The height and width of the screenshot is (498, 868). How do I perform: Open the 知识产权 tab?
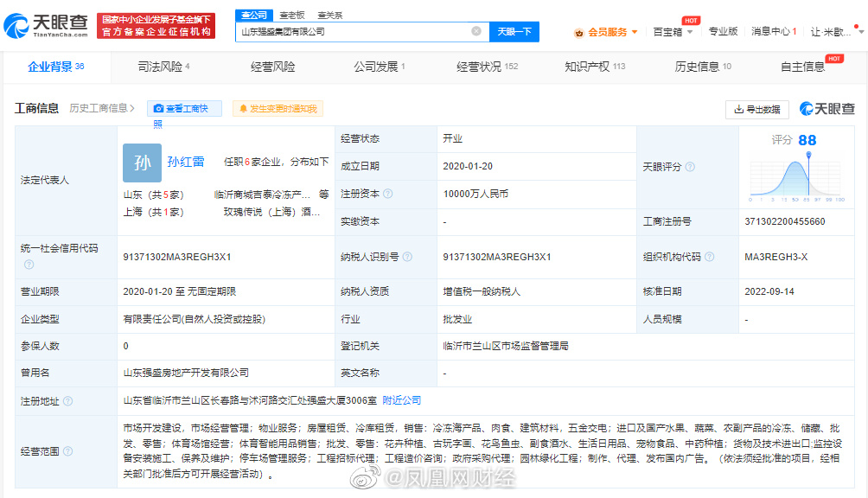[x=595, y=67]
